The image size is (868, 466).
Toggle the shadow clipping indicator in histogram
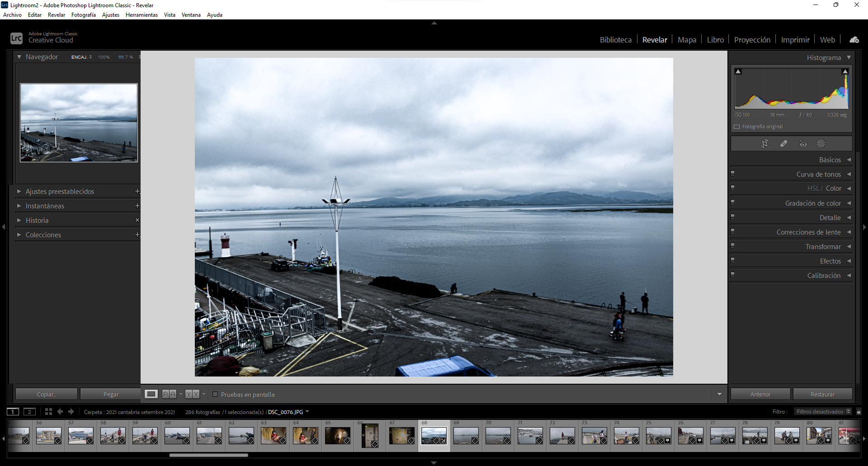pos(738,71)
